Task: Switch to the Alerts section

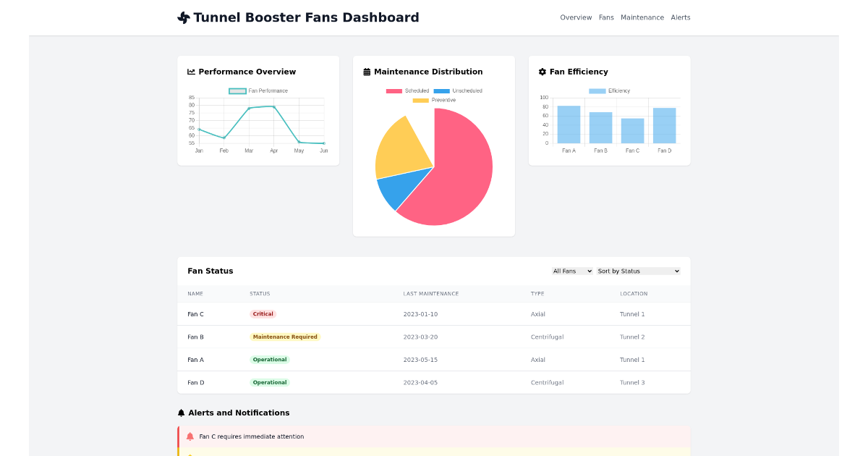Action: click(x=681, y=17)
